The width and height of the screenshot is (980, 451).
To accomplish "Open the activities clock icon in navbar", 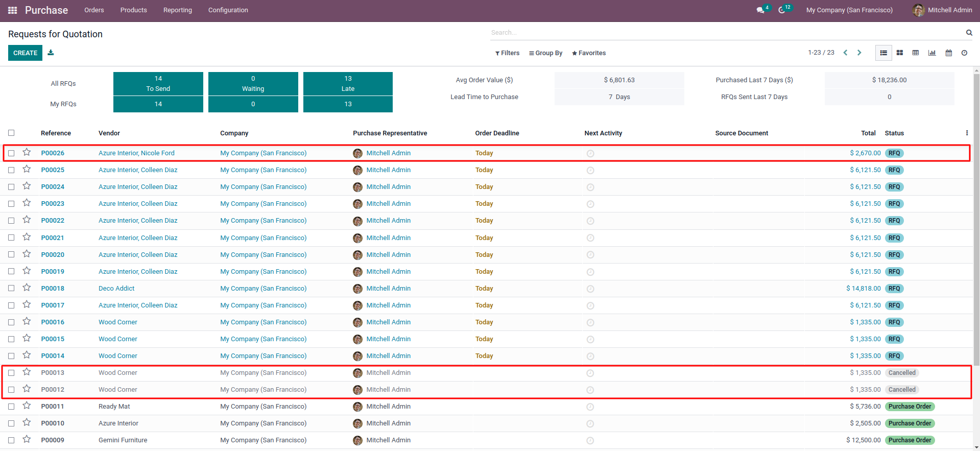I will click(782, 10).
